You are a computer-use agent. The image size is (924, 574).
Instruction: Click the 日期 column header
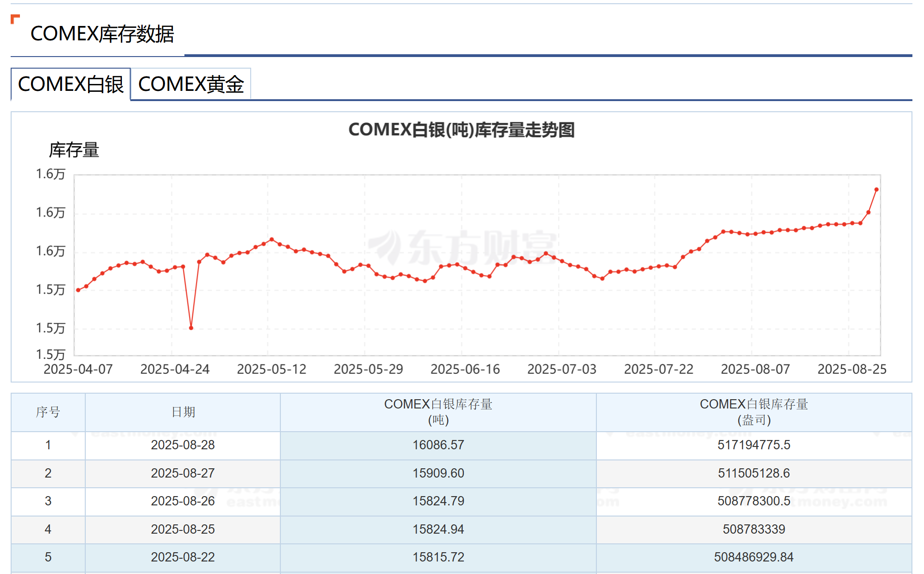pyautogui.click(x=183, y=412)
